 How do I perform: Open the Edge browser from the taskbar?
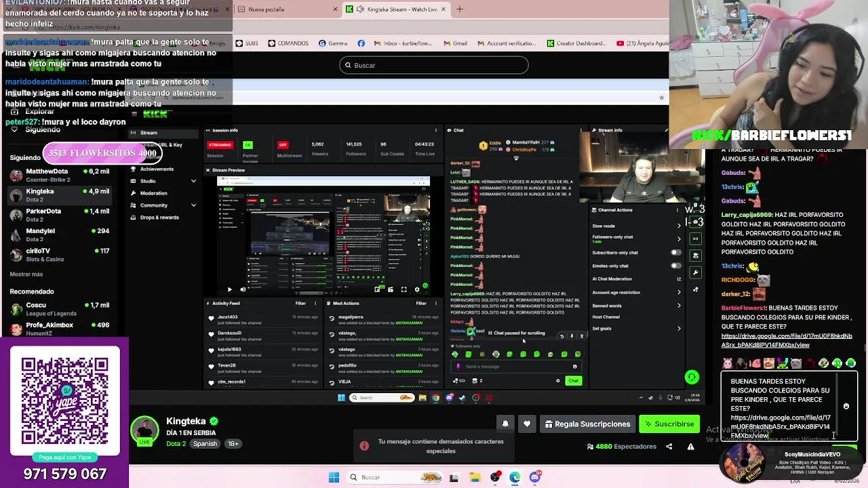pyautogui.click(x=515, y=477)
